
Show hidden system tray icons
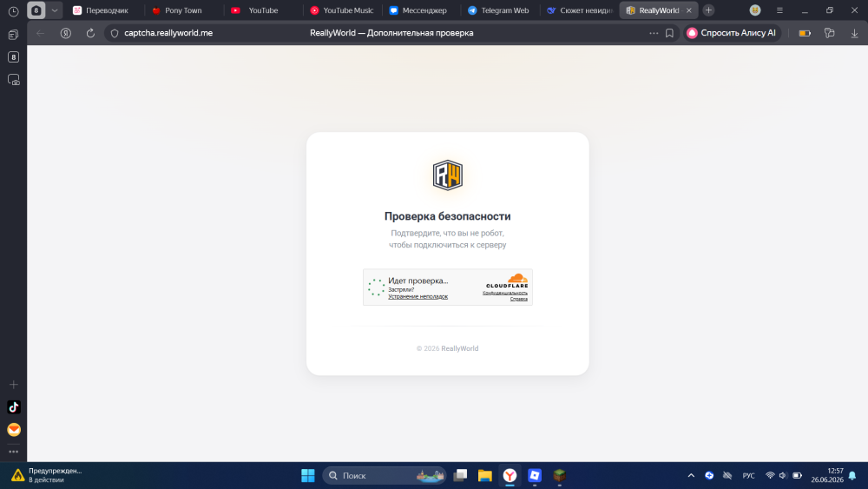click(x=691, y=475)
